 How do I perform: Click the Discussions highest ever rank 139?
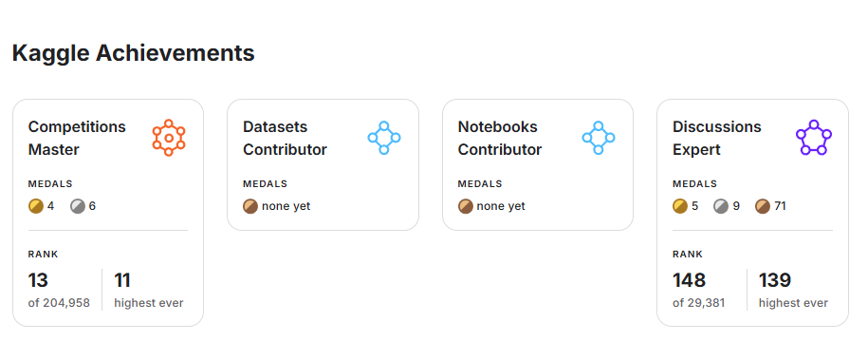775,280
